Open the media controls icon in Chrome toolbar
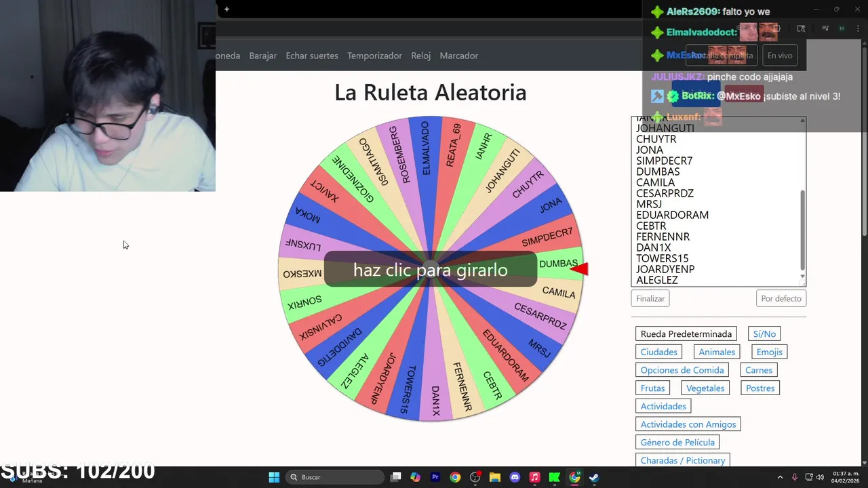Screen dimensions: 868x488 point(825,28)
